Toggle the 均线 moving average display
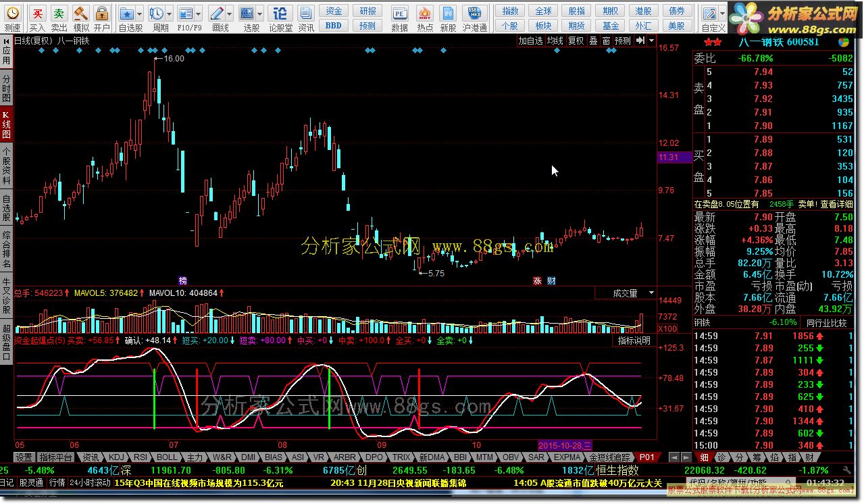 pos(555,41)
